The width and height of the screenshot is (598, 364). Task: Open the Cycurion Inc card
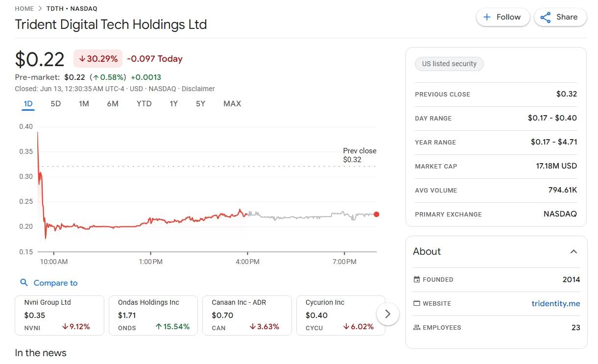(341, 315)
